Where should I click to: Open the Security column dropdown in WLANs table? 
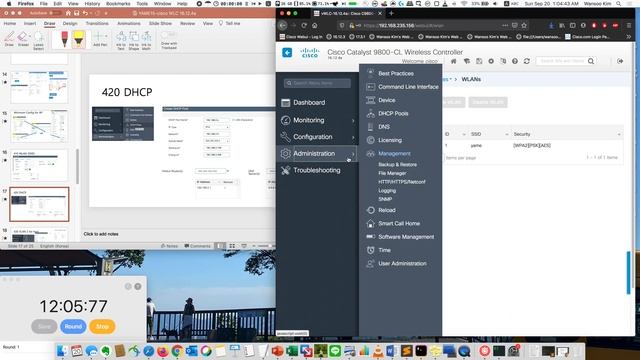point(619,134)
